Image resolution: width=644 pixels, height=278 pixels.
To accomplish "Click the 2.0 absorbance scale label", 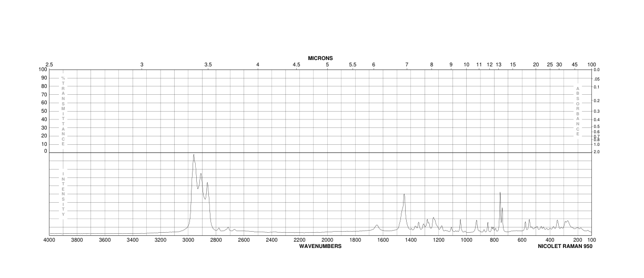I will pyautogui.click(x=596, y=152).
